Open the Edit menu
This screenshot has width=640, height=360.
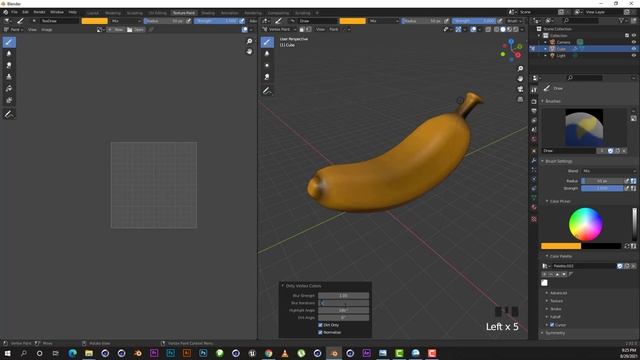(25, 12)
